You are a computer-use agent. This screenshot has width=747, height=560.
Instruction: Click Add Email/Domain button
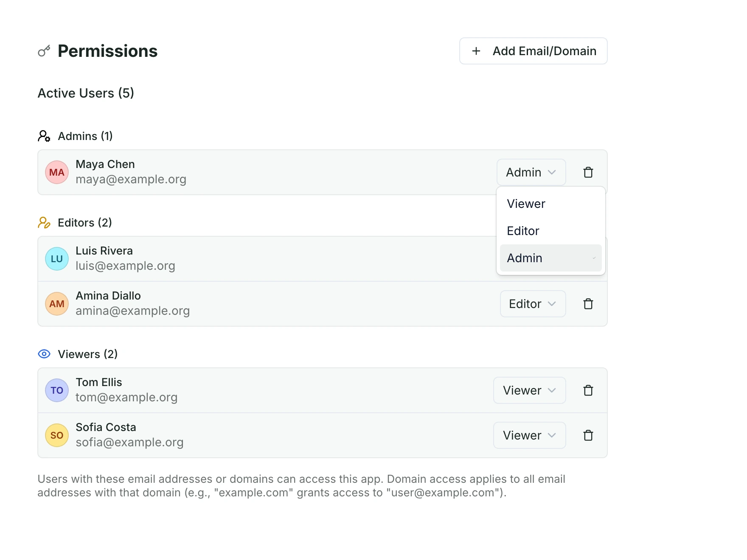click(533, 51)
